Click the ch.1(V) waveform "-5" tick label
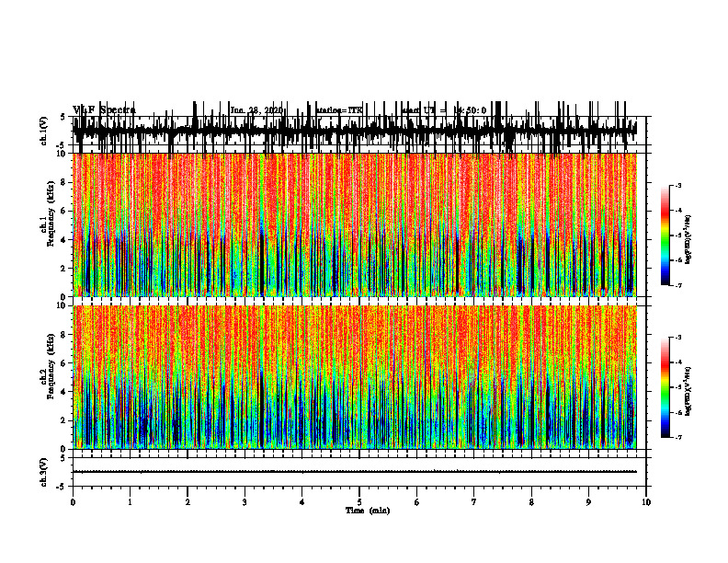728x563 pixels. [62, 146]
